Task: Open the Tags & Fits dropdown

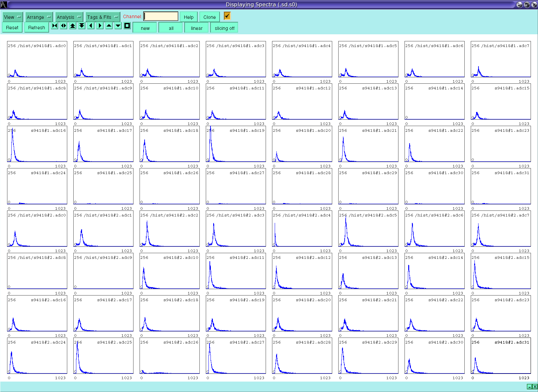Action: pyautogui.click(x=103, y=17)
